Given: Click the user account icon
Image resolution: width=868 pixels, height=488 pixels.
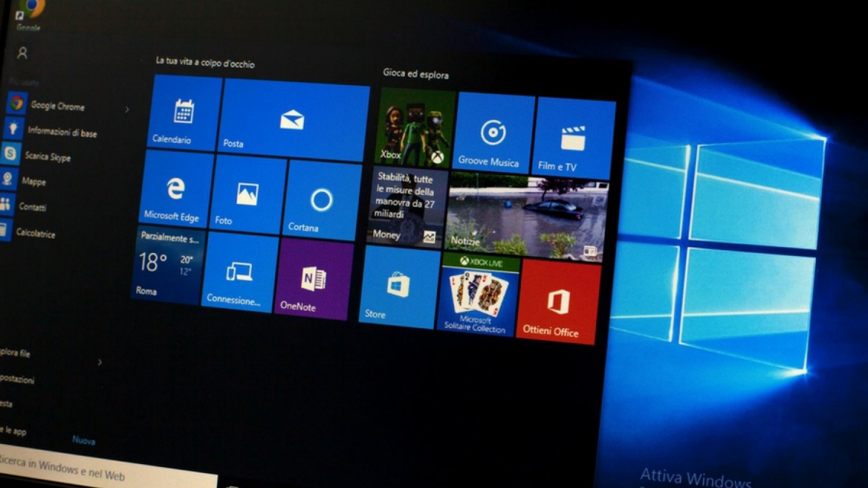Looking at the screenshot, I should [23, 53].
